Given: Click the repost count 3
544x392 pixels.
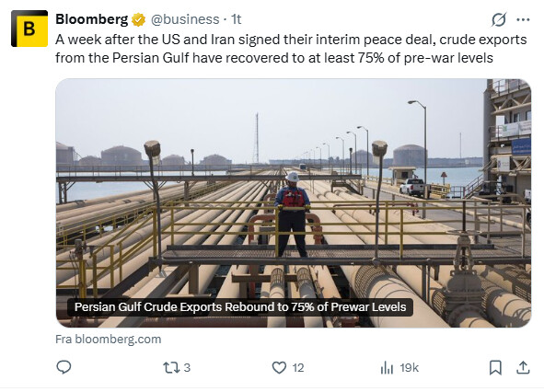Looking at the screenshot, I should click(x=187, y=367).
